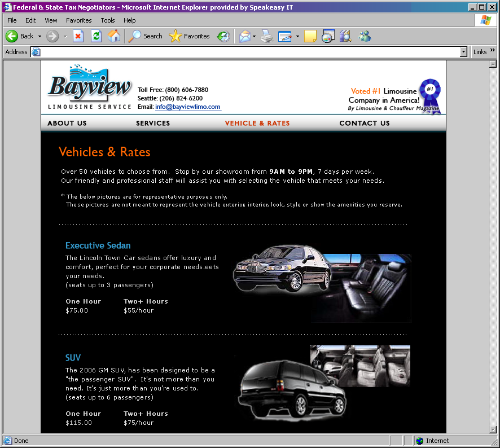500x448 pixels.
Task: Select the VEHICLE & RATES navigation link
Action: point(257,124)
